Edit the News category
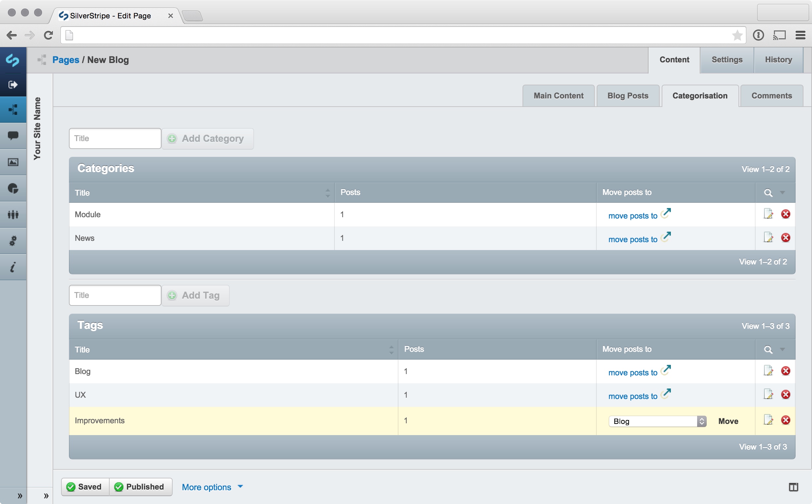The width and height of the screenshot is (812, 504). point(768,238)
